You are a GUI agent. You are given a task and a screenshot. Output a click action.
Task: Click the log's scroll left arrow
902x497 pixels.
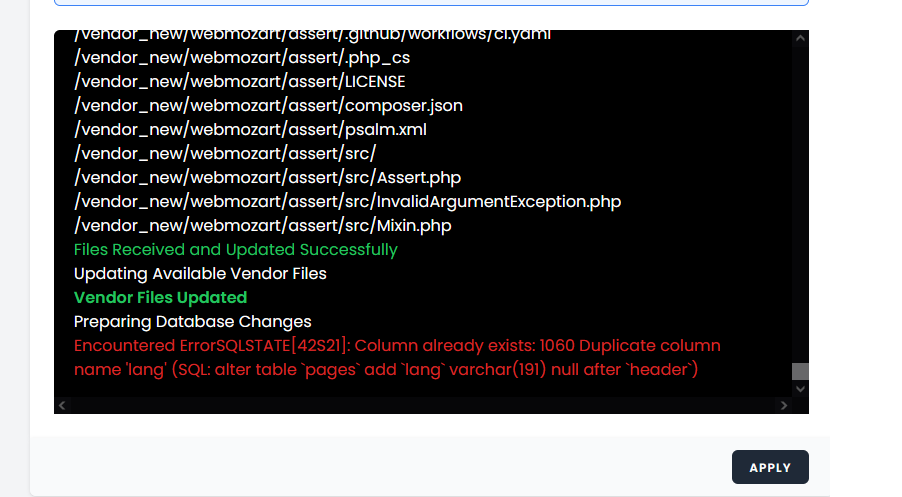(62, 406)
